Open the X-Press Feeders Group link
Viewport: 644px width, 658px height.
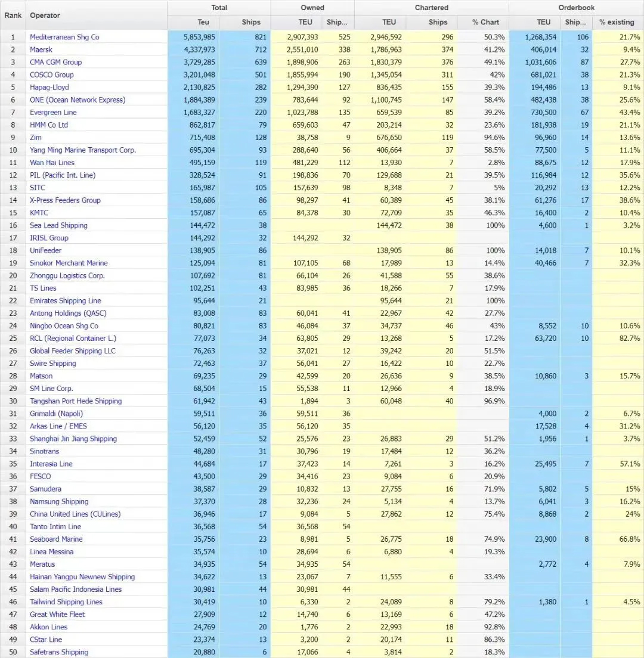click(65, 200)
